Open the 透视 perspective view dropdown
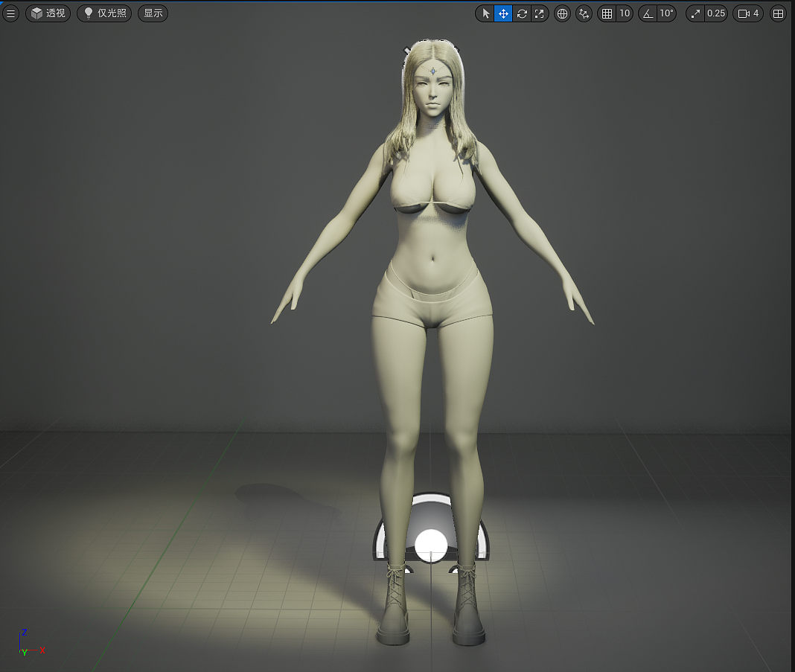 (48, 13)
